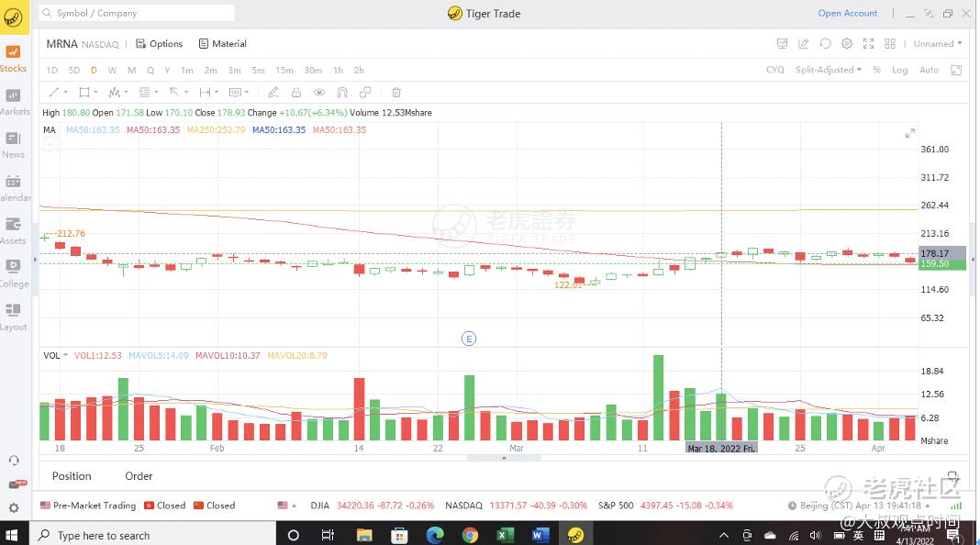Collapse panel via handle below the time axis
The height and width of the screenshot is (545, 980).
tap(504, 458)
